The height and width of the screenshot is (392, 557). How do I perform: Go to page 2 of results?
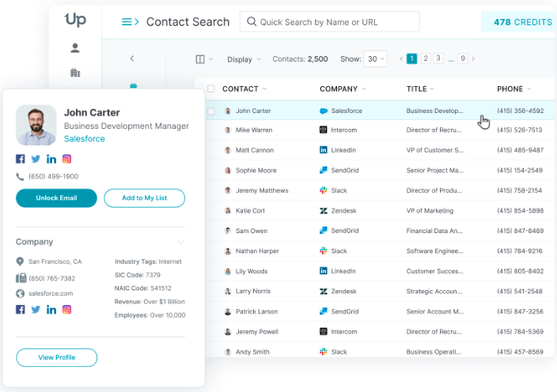point(426,58)
